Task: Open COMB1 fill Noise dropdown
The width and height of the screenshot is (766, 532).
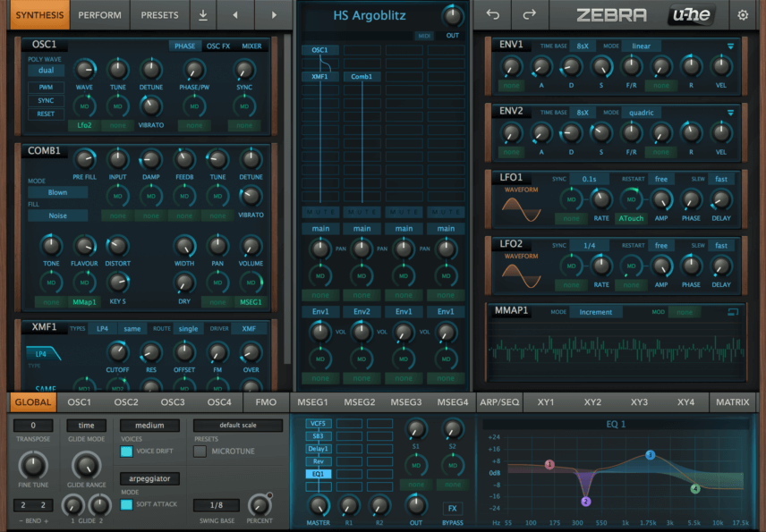Action: coord(57,215)
